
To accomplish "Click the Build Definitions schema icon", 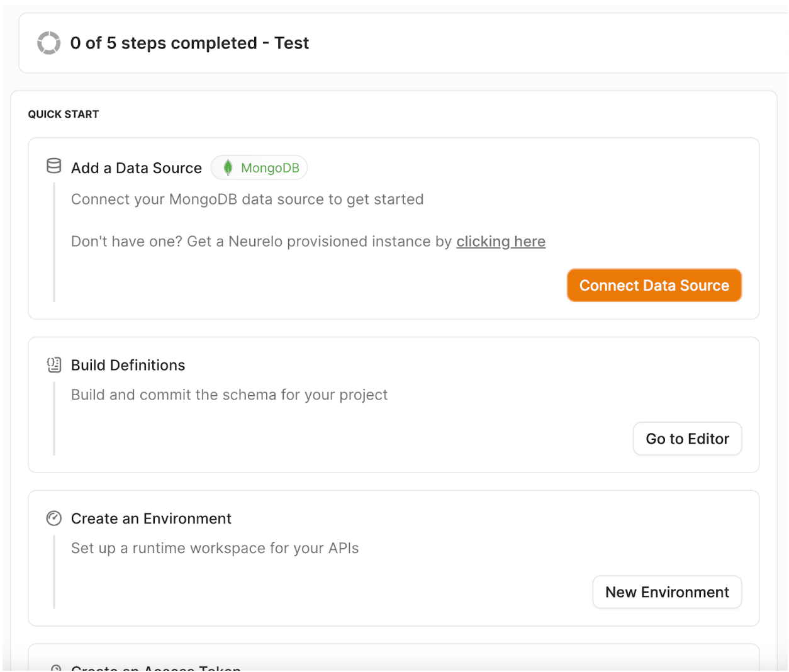I will (x=54, y=365).
